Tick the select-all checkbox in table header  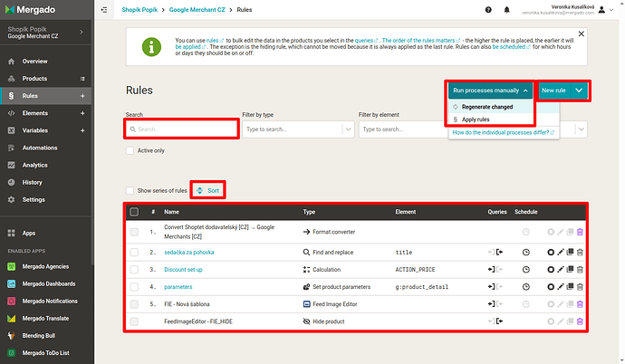coord(134,212)
